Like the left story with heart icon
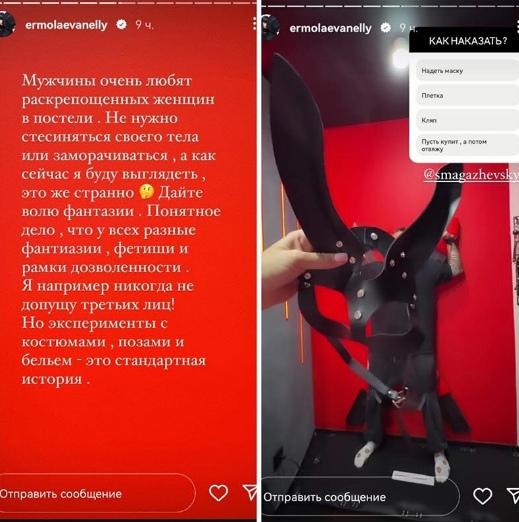The height and width of the screenshot is (522, 519). (x=218, y=493)
